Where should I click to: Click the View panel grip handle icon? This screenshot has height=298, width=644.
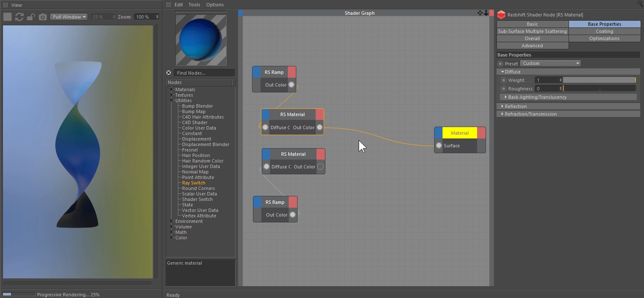[x=5, y=5]
